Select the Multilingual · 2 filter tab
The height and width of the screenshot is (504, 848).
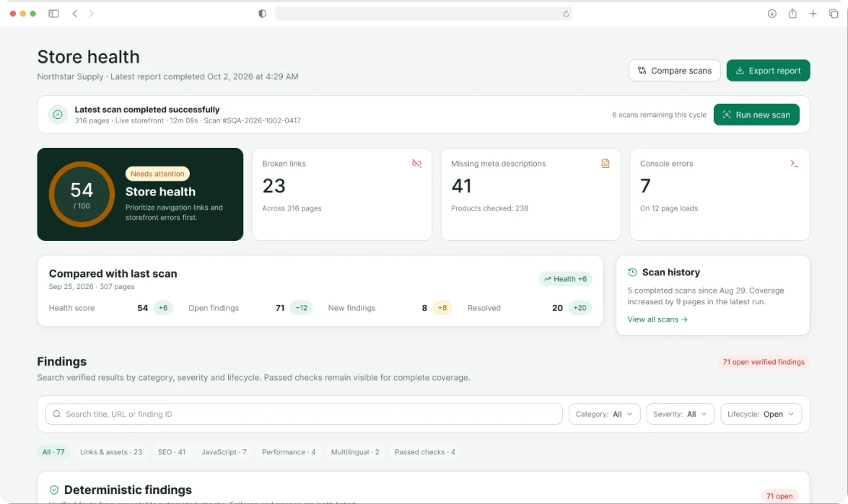pos(355,452)
